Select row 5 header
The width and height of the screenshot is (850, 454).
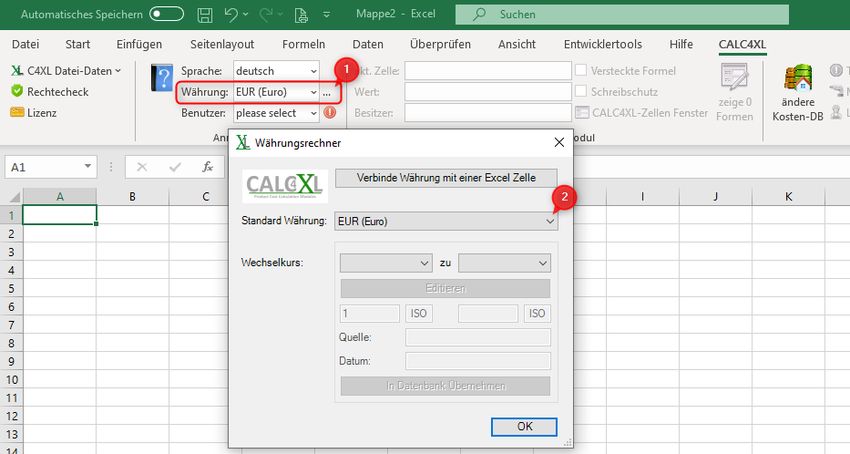coord(11,288)
